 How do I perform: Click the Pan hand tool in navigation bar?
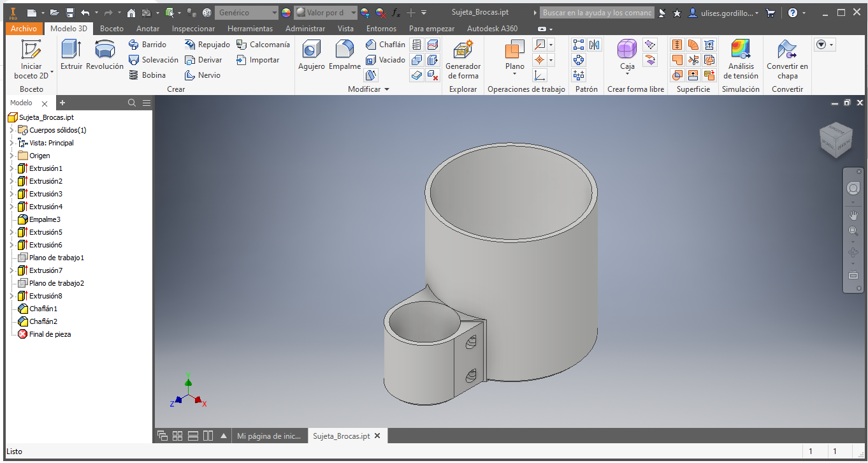pyautogui.click(x=853, y=216)
